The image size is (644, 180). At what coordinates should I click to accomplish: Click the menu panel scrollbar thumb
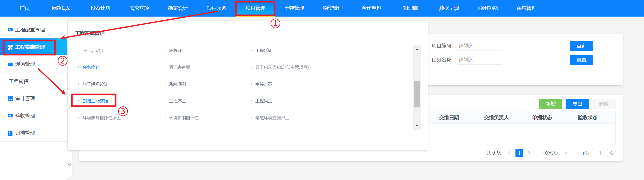[417, 94]
